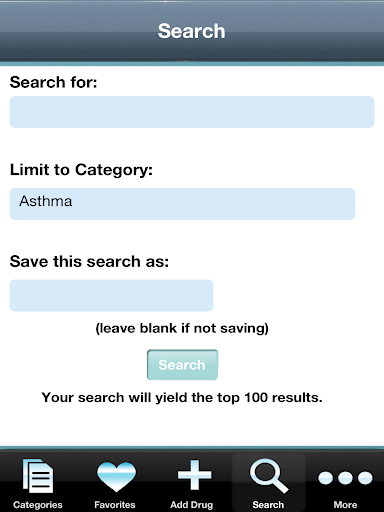
Task: Click the 'Search for:' label
Action: tap(53, 82)
